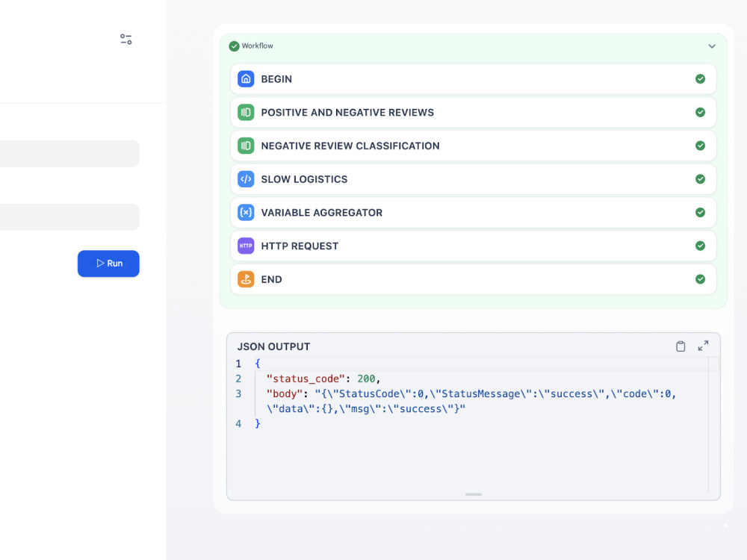Screen dimensions: 747x560
Task: Click the Negative Review Classification node icon
Action: tap(246, 146)
